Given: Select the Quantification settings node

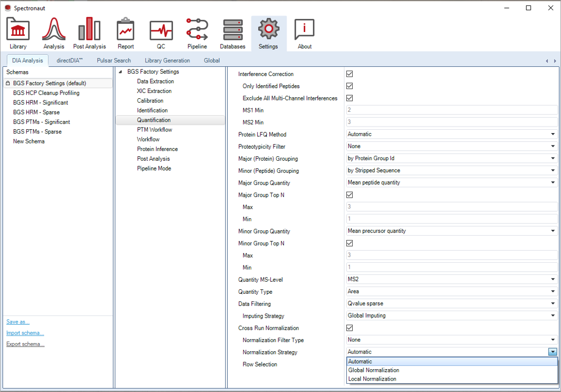Looking at the screenshot, I should pos(170,120).
